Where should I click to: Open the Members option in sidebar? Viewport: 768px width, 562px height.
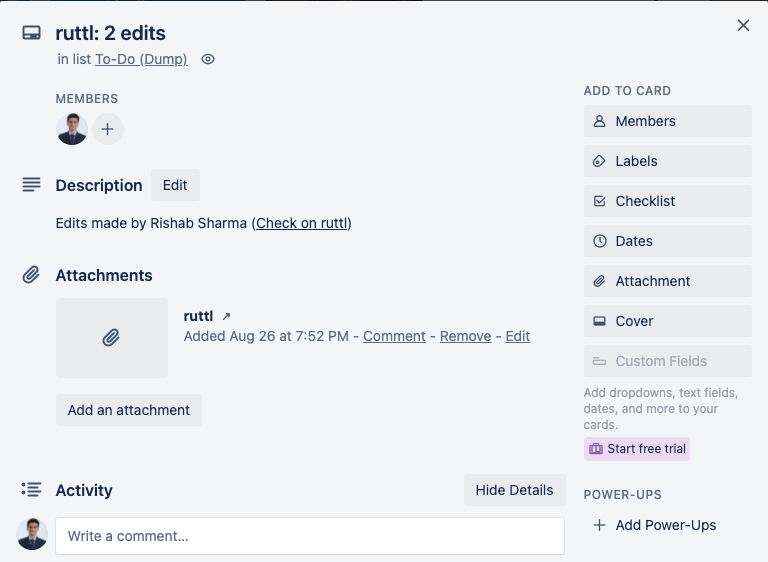tap(667, 121)
